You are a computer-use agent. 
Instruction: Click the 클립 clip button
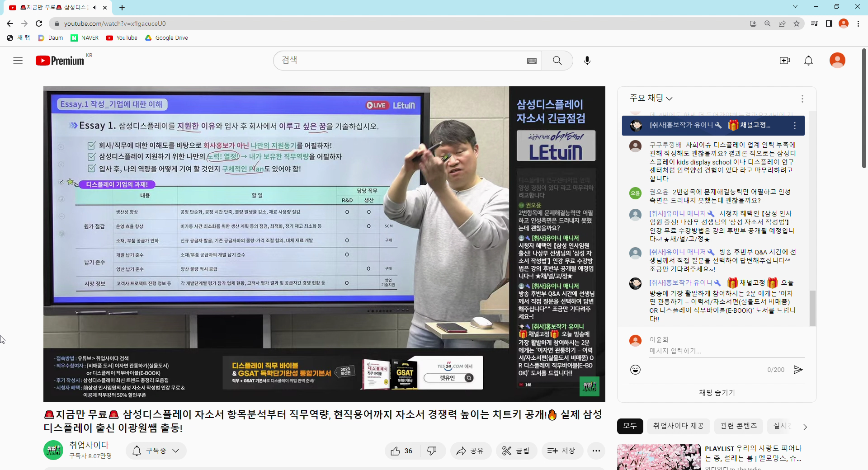[516, 451]
